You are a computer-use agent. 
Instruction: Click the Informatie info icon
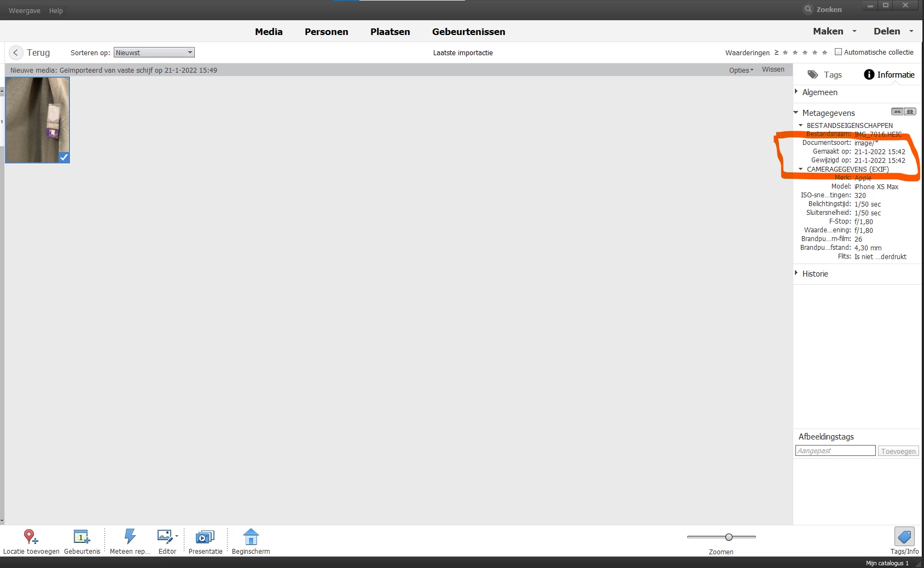pyautogui.click(x=869, y=74)
